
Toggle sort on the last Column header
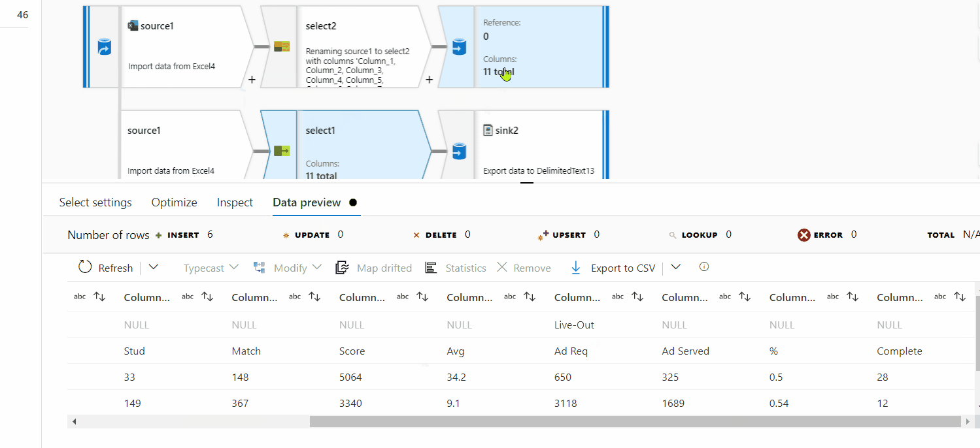coord(960,296)
